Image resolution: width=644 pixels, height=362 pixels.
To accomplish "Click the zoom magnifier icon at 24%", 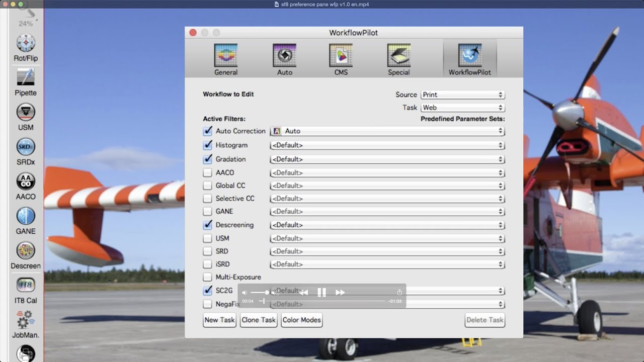I will coord(26,11).
